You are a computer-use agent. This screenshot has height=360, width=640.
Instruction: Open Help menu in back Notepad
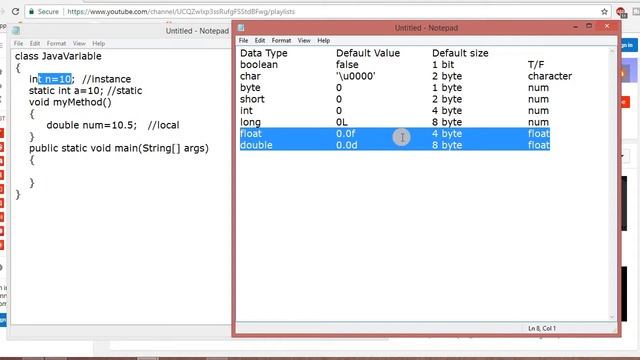point(98,43)
